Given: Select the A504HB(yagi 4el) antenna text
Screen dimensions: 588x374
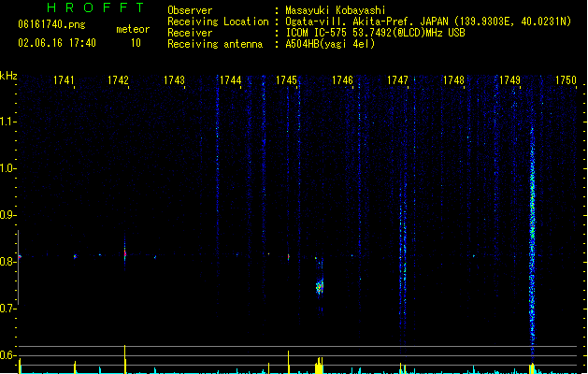Looking at the screenshot, I should point(330,44).
